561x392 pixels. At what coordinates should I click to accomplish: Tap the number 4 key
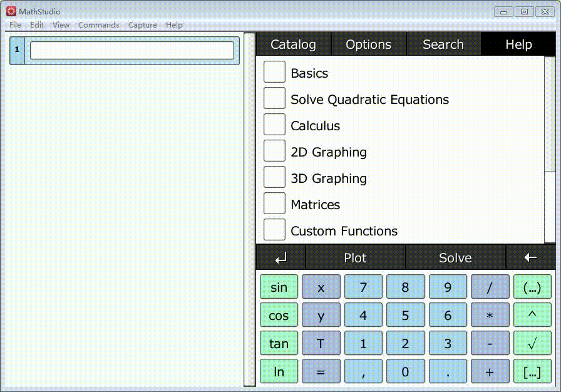click(363, 315)
